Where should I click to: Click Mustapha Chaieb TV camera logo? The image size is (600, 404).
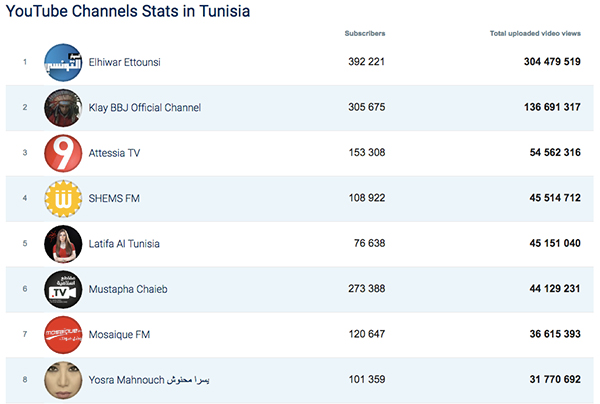coord(63,289)
